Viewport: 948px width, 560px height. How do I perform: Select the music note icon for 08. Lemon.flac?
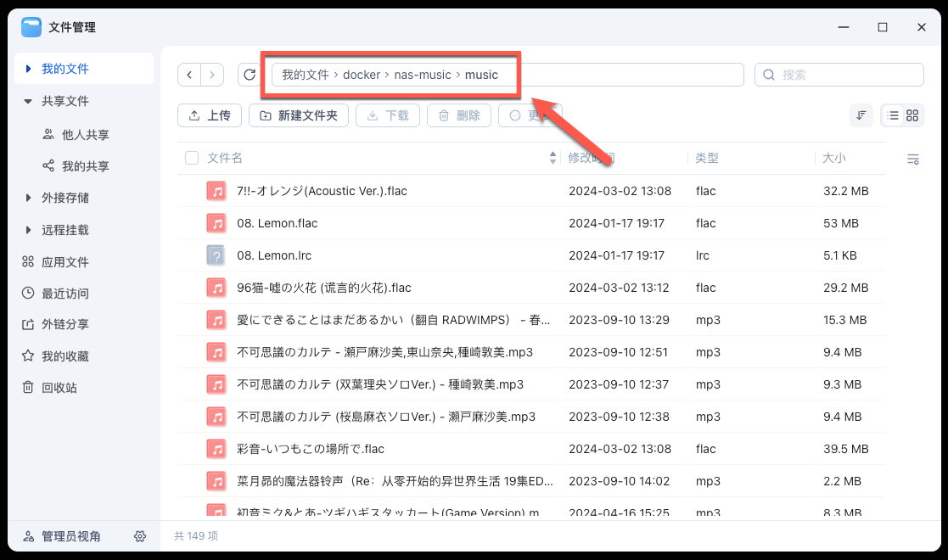pyautogui.click(x=215, y=223)
